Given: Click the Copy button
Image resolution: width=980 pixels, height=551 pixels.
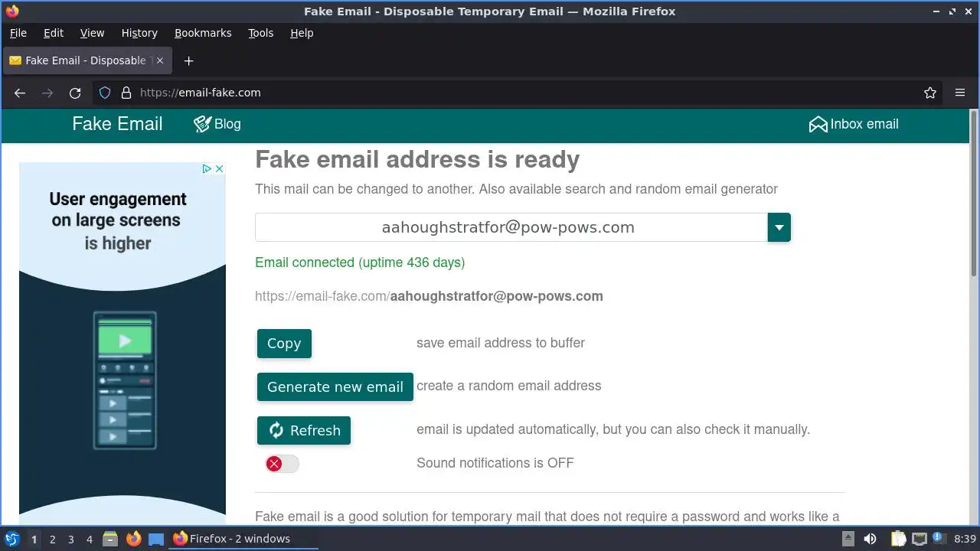Looking at the screenshot, I should pos(284,344).
